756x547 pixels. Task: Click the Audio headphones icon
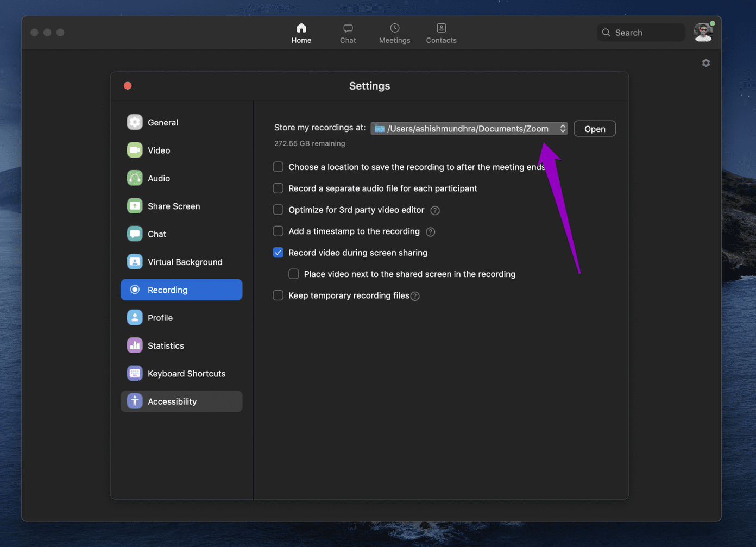click(x=135, y=178)
